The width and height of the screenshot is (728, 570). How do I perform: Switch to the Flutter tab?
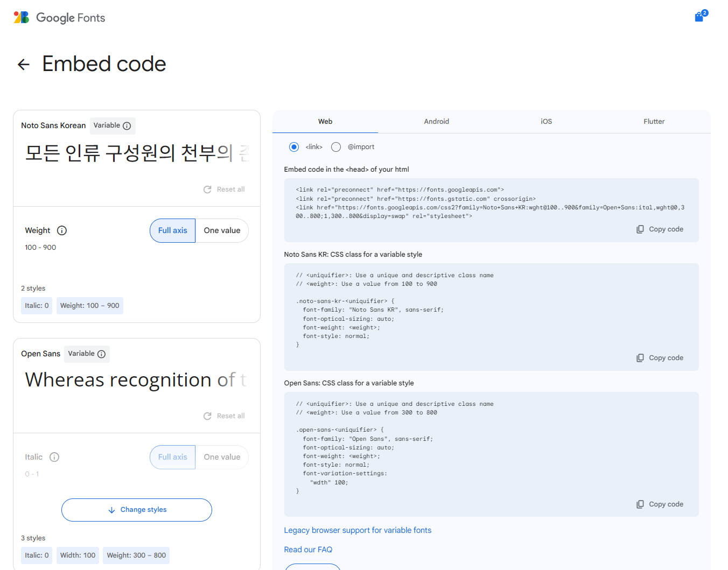[654, 122]
